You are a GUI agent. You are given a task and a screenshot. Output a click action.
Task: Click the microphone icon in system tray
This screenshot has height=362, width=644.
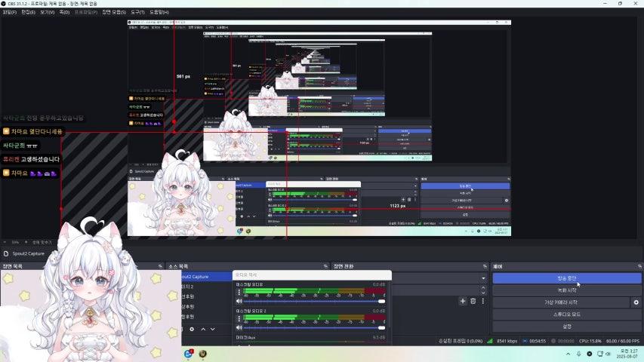[579, 354]
